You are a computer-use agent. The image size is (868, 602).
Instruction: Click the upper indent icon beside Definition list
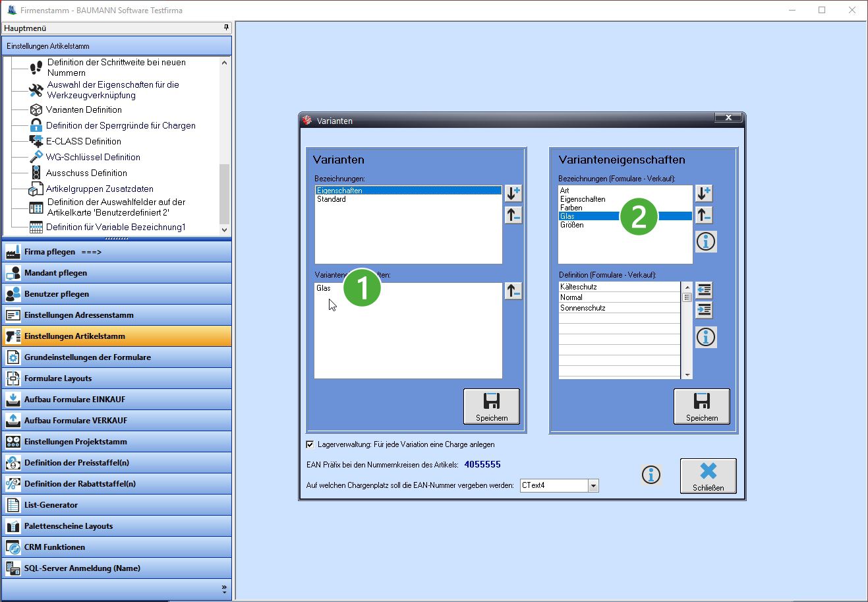click(x=704, y=290)
